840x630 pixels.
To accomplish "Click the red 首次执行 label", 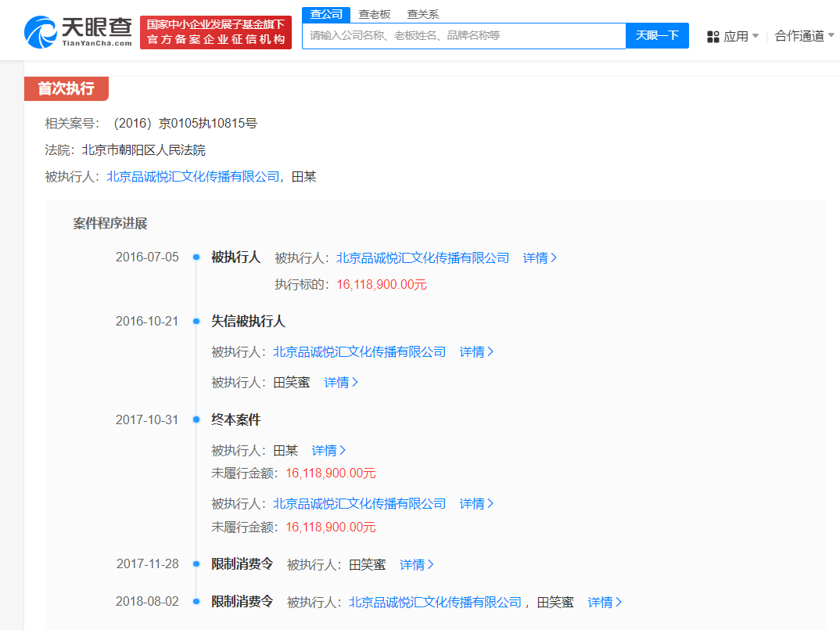I will [66, 89].
